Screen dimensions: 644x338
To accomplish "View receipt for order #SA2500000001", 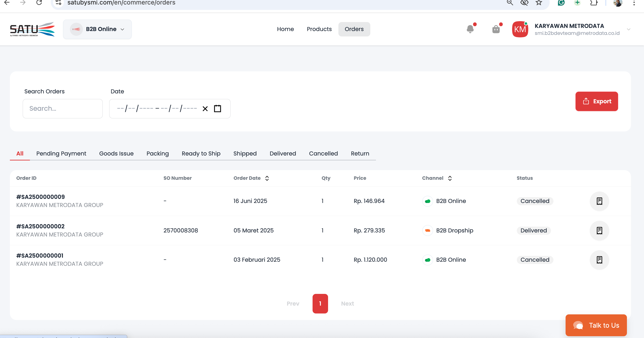I will tap(599, 260).
